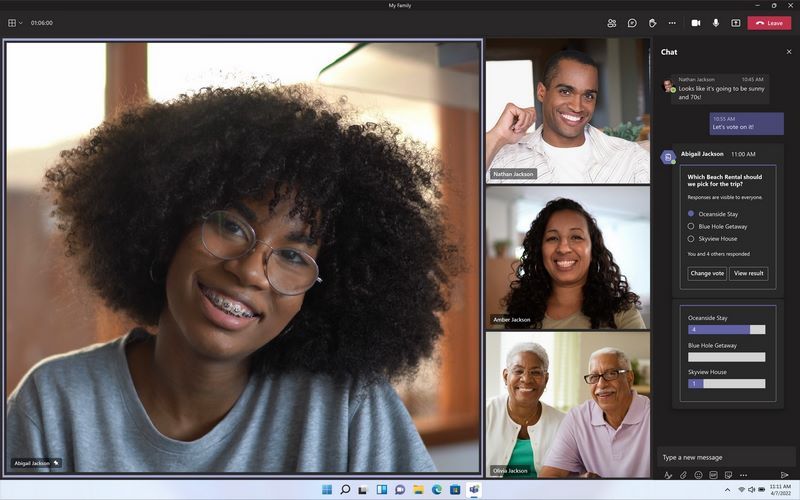
Task: Choose the Blue Hole Getaway radio button
Action: click(x=691, y=226)
